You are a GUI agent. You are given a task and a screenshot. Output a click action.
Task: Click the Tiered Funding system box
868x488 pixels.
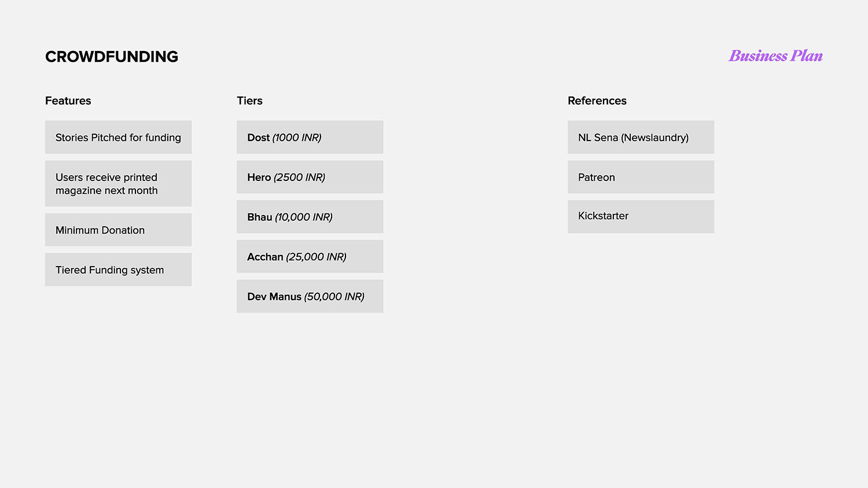pyautogui.click(x=118, y=270)
